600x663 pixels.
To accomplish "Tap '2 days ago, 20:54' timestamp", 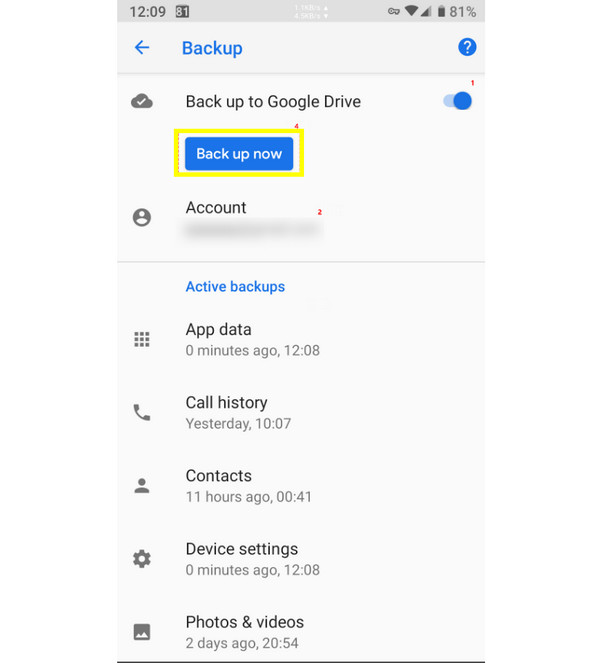I will [242, 643].
